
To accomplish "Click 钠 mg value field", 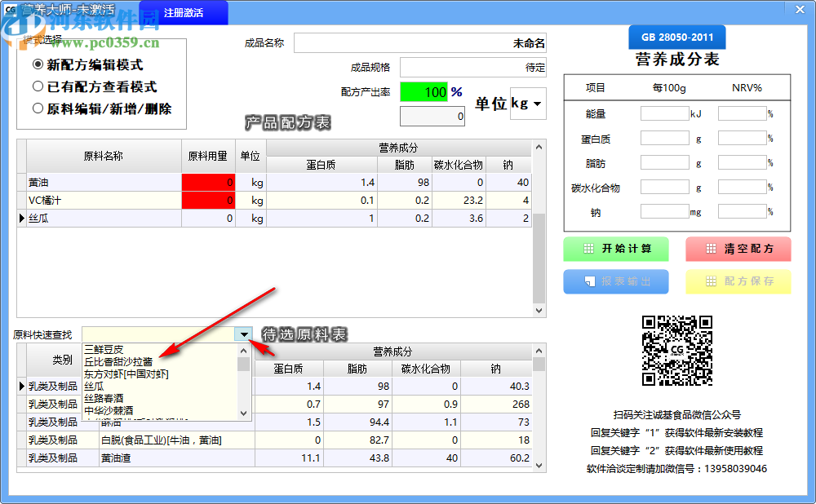I will point(664,211).
